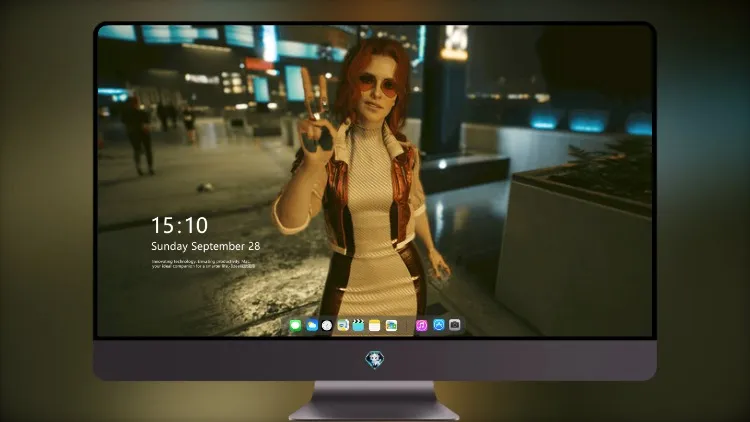Click the logo emblem on the monitor chin
750x422 pixels.
pyautogui.click(x=375, y=360)
